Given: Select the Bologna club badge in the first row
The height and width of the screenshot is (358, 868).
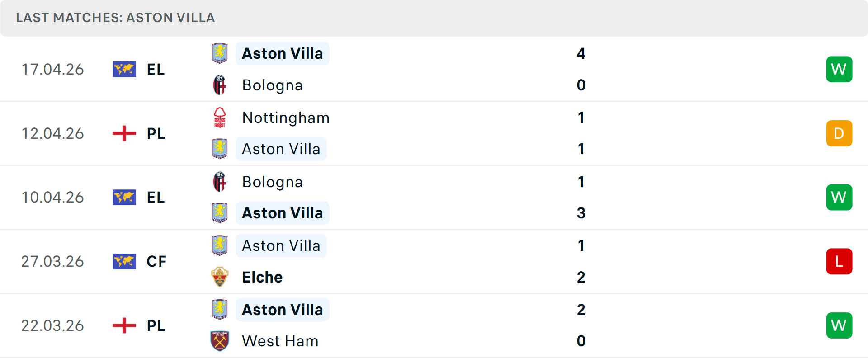Looking at the screenshot, I should coord(220,85).
